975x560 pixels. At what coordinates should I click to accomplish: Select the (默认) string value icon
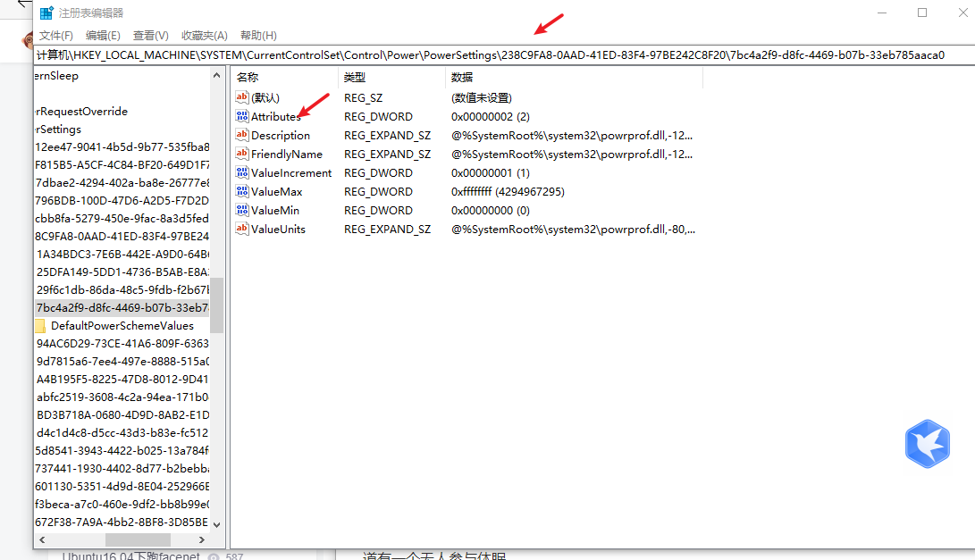242,97
